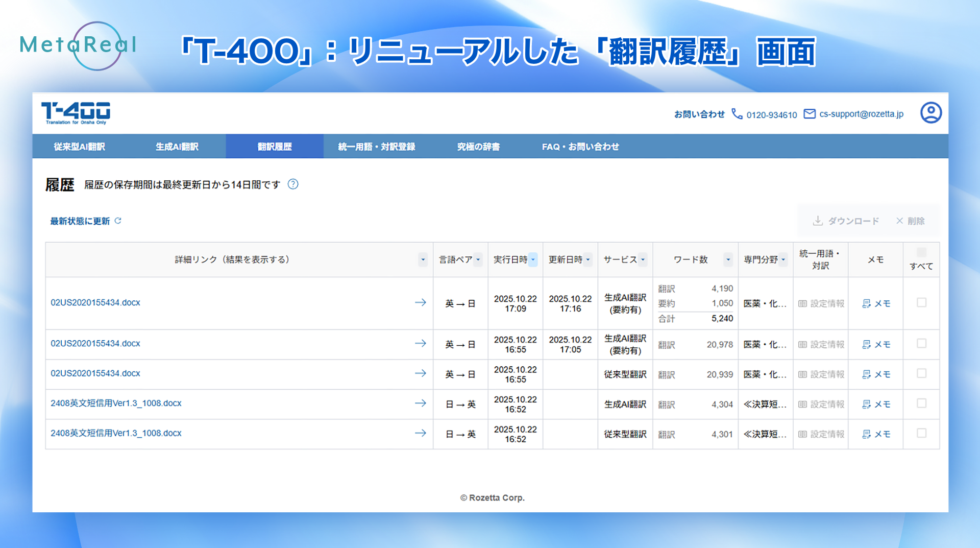The height and width of the screenshot is (548, 980).
Task: Click 設定情報 icon in the 従来型翻訳 02US row
Action: tap(803, 374)
